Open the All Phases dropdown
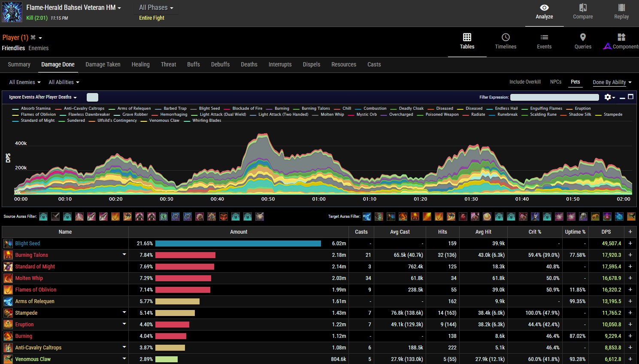This screenshot has width=639, height=364. click(156, 7)
